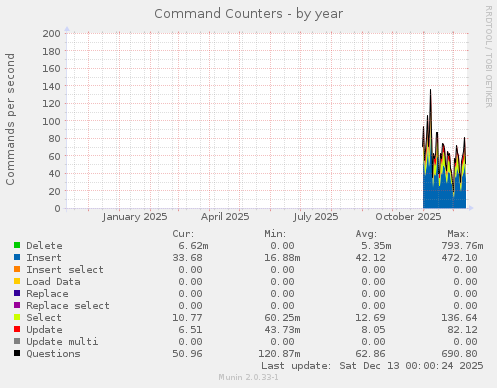Click the 'Last update' timestamp text

tap(372, 366)
